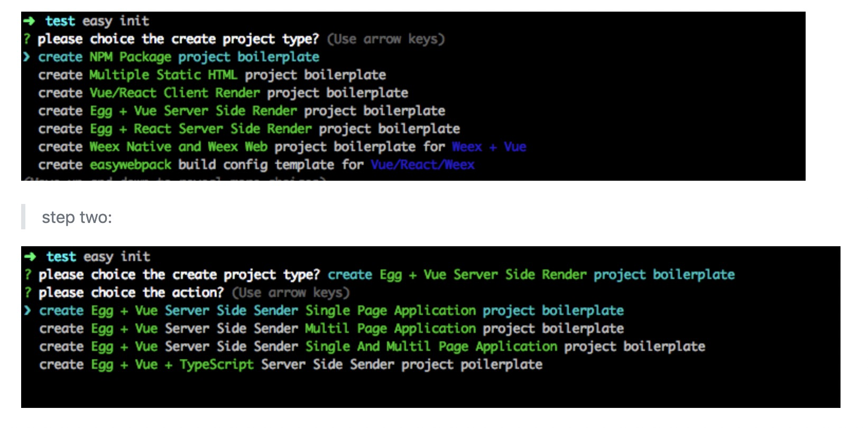
Task: Choose the Multiple Static HTML project boilerplate
Action: pos(212,75)
